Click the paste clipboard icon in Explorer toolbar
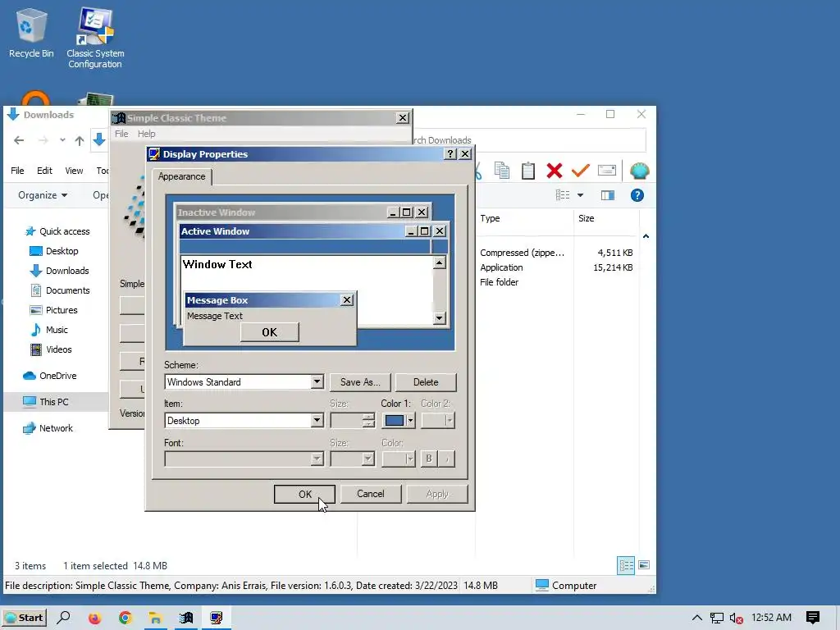The height and width of the screenshot is (630, 840). pyautogui.click(x=528, y=171)
